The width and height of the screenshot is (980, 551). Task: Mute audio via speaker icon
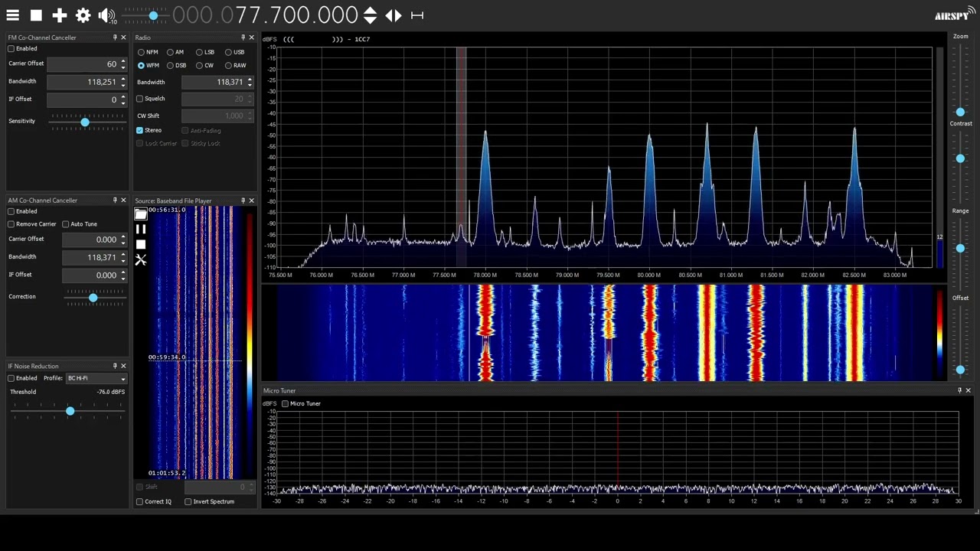point(106,15)
